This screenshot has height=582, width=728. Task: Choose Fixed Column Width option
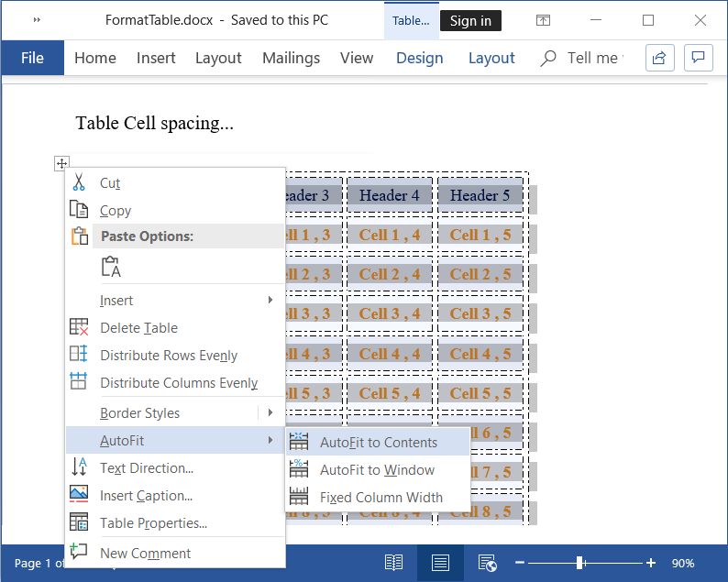point(381,498)
